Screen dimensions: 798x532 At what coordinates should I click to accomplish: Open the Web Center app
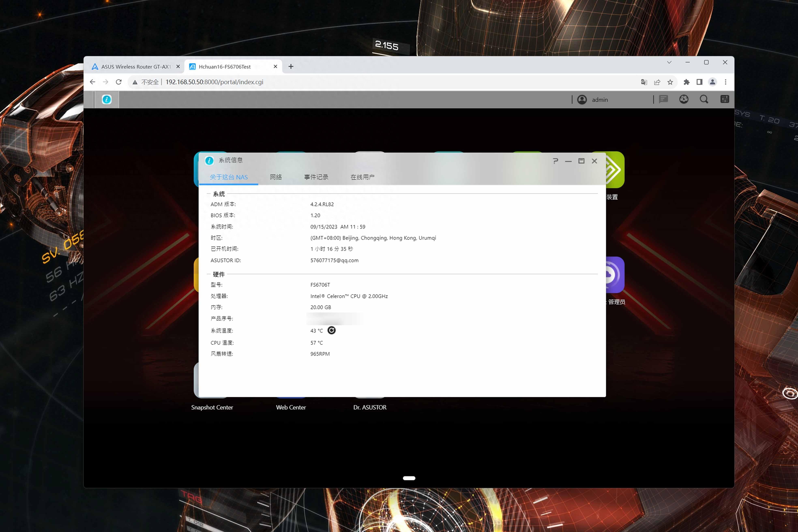pos(291,407)
